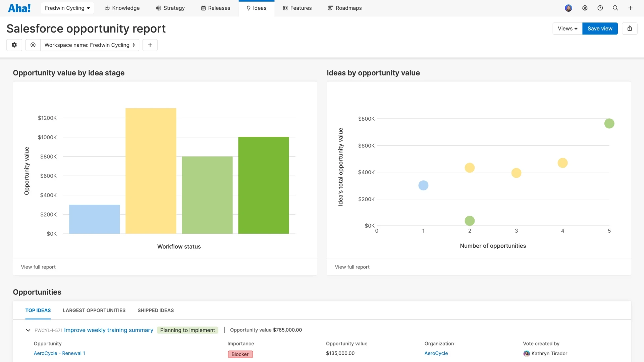Open the account settings gear icon
644x362 pixels.
pos(585,8)
